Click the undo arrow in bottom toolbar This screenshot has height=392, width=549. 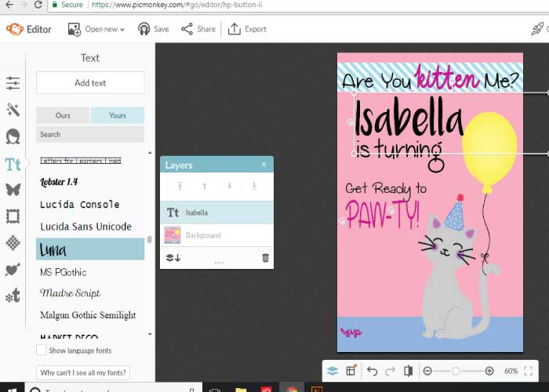coord(373,371)
